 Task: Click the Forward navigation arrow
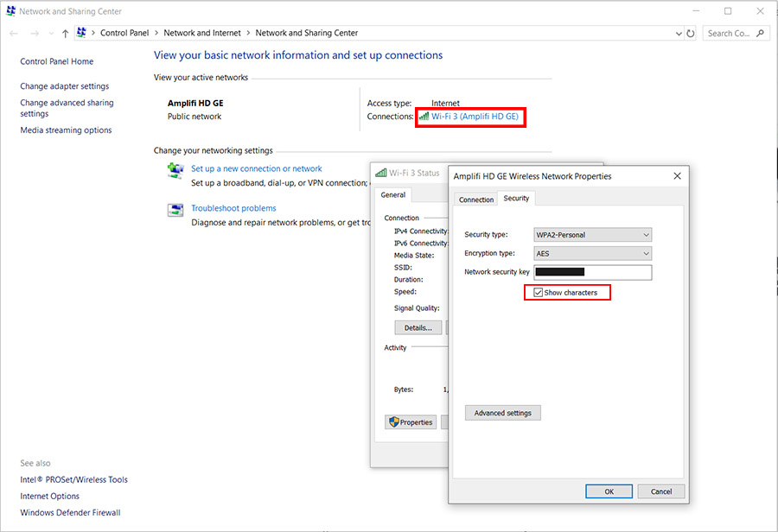(35, 33)
